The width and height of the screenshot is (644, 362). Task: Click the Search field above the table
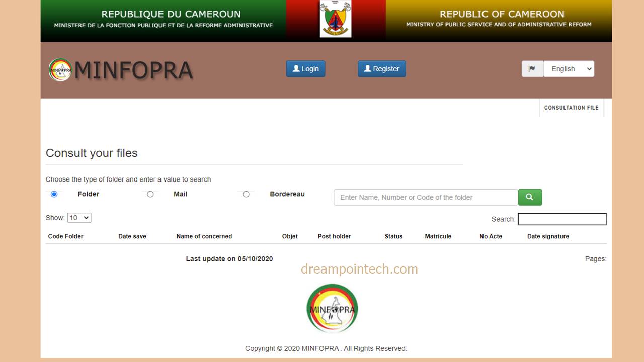point(562,219)
